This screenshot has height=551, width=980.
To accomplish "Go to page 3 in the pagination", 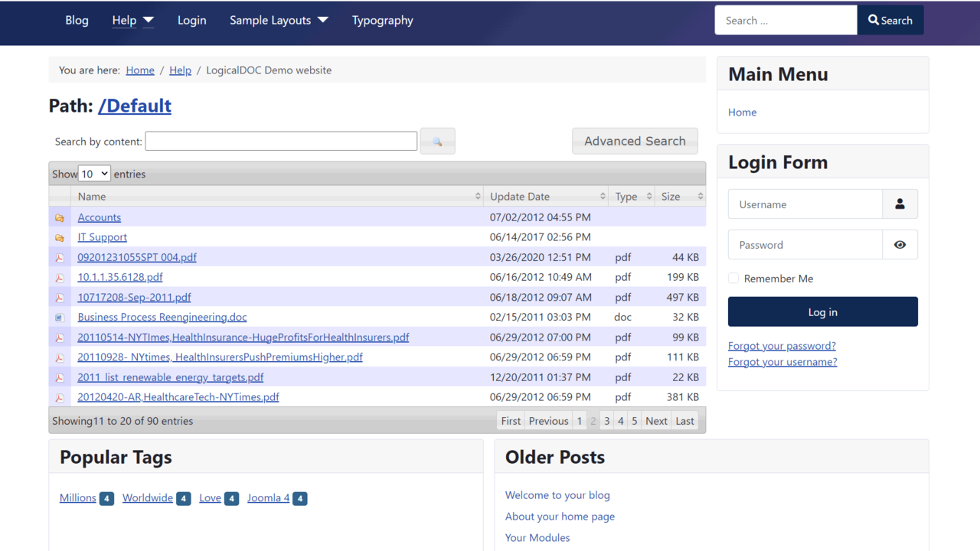I will coord(606,420).
